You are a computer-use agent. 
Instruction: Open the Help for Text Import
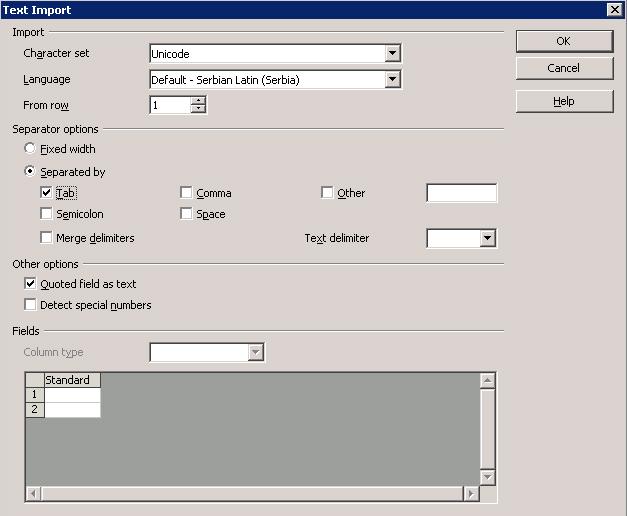(x=564, y=101)
